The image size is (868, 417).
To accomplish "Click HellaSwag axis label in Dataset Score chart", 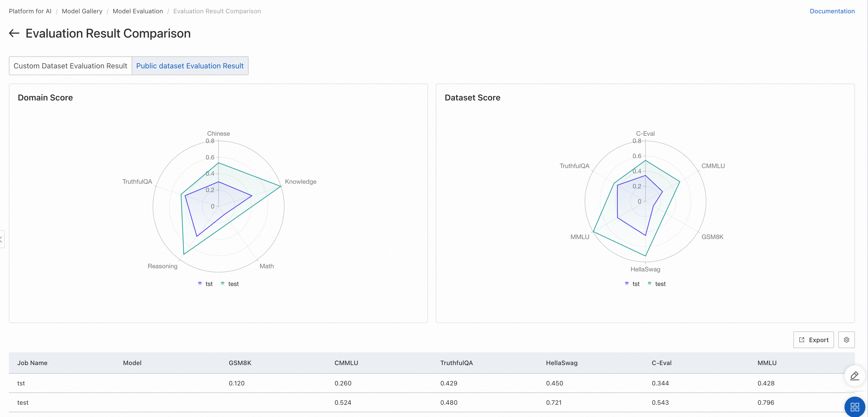I will click(645, 269).
